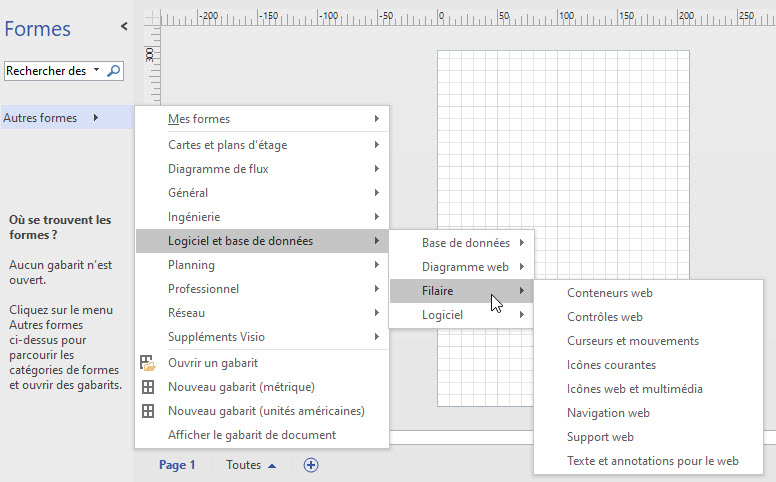
Task: Click the Nouveau gabarit (métrique) grid icon
Action: tap(148, 387)
